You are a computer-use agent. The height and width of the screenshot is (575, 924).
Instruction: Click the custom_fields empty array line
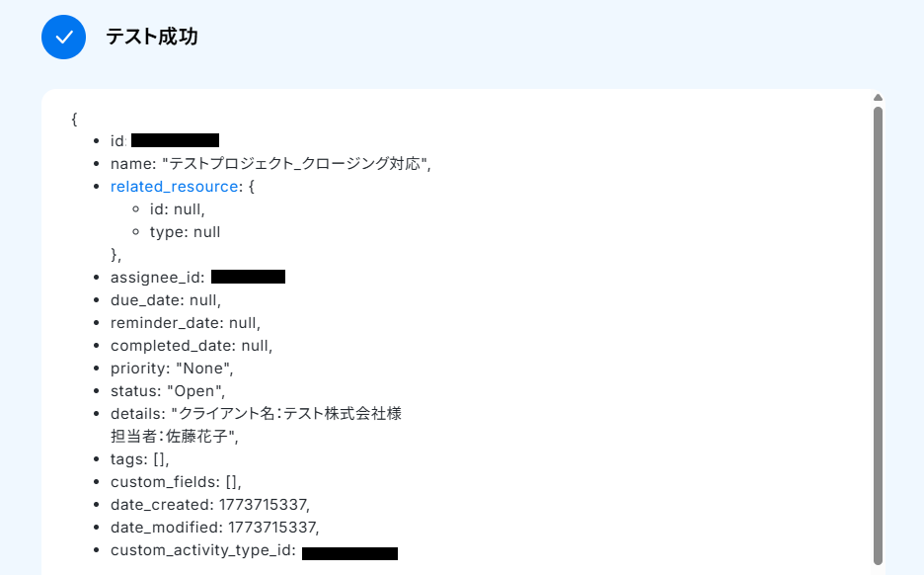point(176,482)
